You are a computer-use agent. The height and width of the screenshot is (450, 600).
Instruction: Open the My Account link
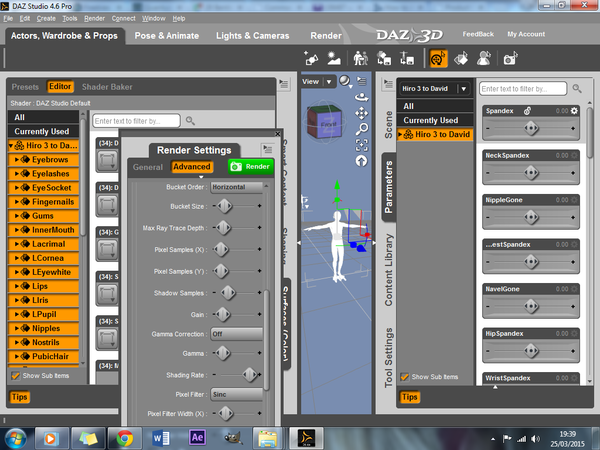[526, 34]
